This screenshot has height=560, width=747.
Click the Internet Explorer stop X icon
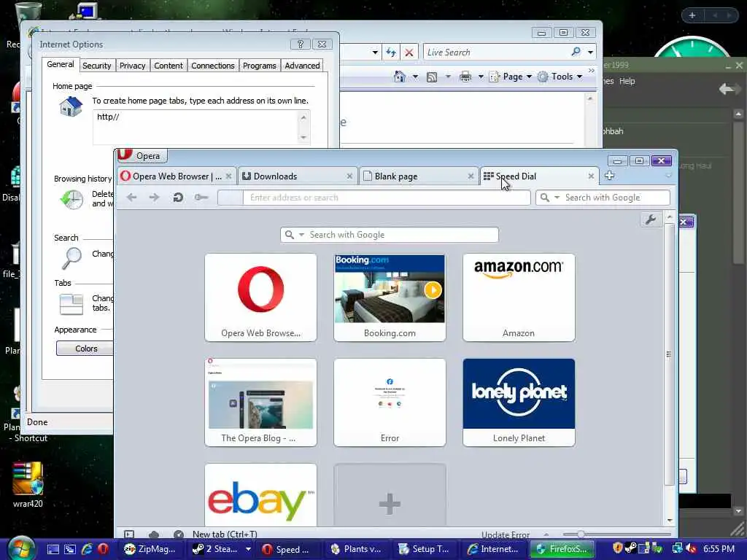(x=409, y=52)
